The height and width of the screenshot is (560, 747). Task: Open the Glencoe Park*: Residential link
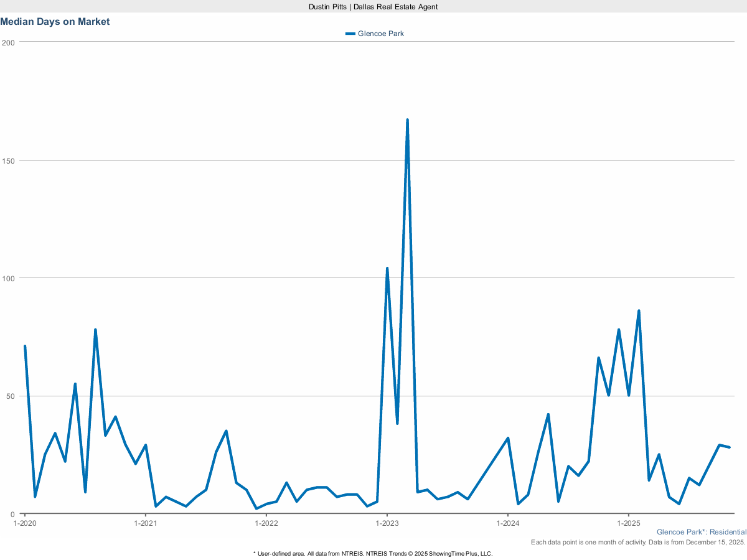click(702, 532)
